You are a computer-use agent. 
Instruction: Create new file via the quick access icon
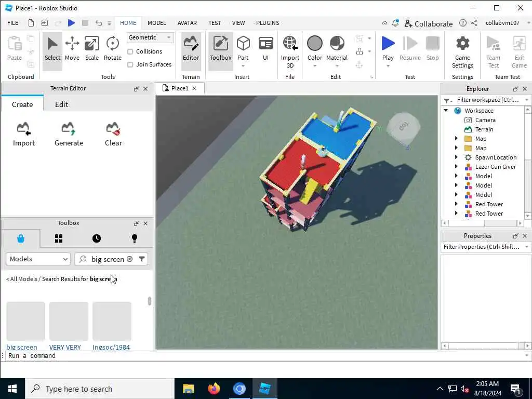(31, 23)
